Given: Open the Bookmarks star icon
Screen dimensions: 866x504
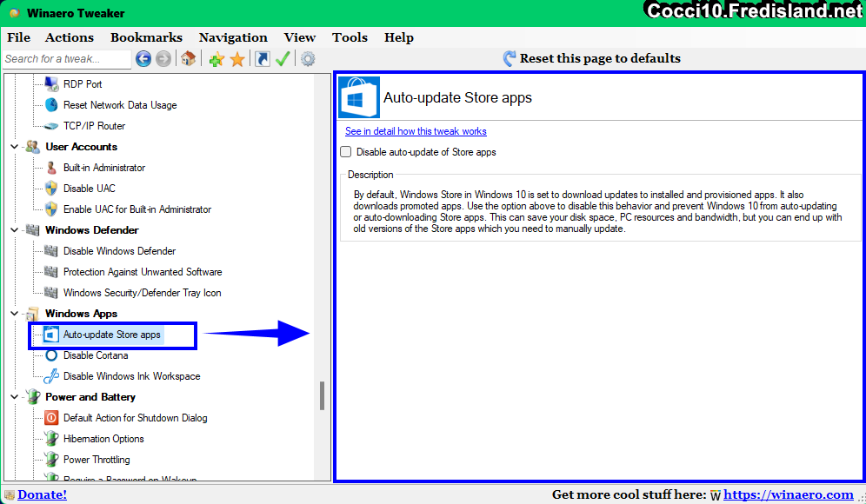Looking at the screenshot, I should 237,58.
